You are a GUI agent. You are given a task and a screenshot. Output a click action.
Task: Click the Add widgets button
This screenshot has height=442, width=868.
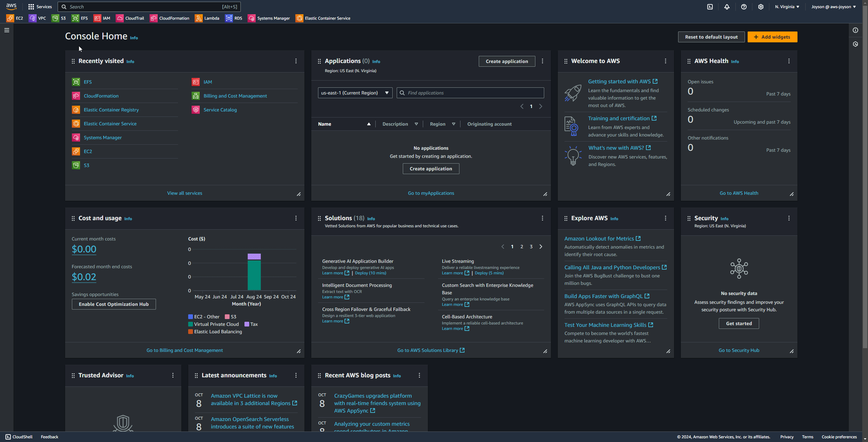pyautogui.click(x=772, y=37)
